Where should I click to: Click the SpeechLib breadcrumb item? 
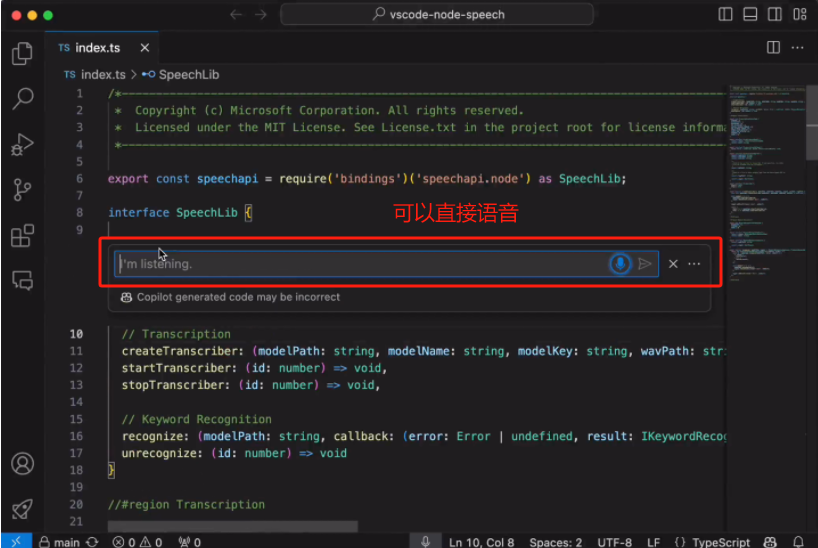tap(187, 75)
